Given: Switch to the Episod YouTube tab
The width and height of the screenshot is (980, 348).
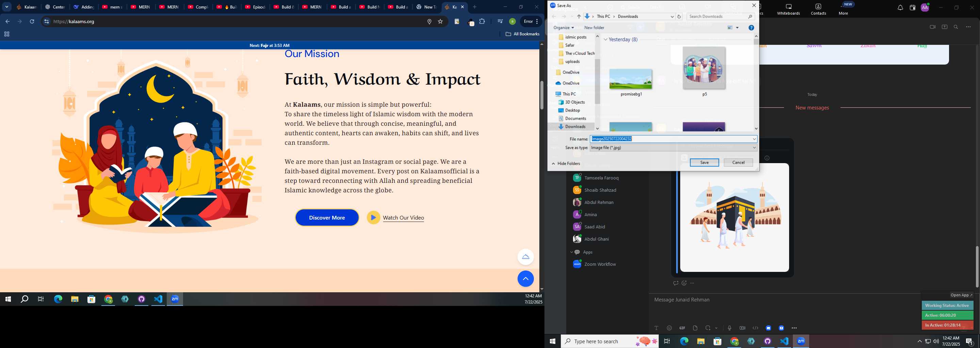Looking at the screenshot, I should click(255, 7).
